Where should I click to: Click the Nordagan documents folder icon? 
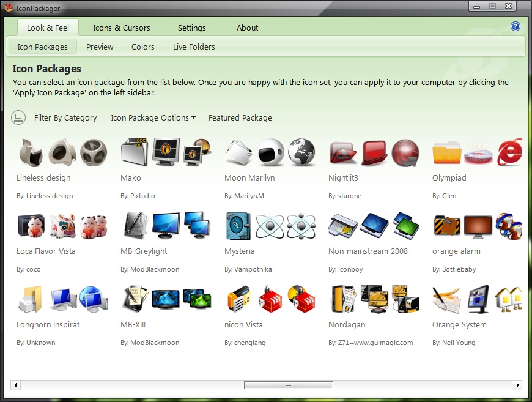[344, 299]
